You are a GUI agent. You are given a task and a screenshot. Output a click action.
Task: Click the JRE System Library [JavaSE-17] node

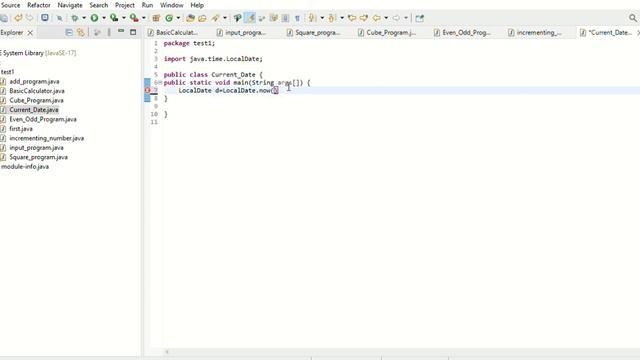[x=38, y=53]
